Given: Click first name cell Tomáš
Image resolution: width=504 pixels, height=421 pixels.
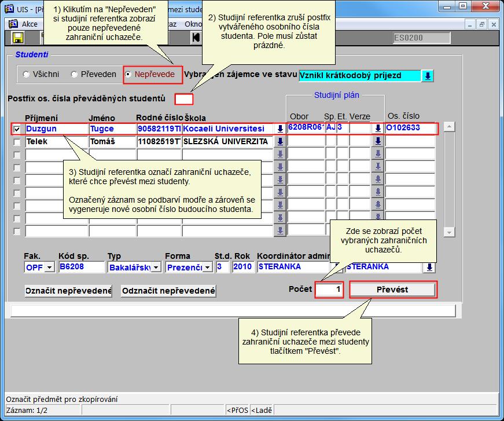Looking at the screenshot, I should 112,141.
